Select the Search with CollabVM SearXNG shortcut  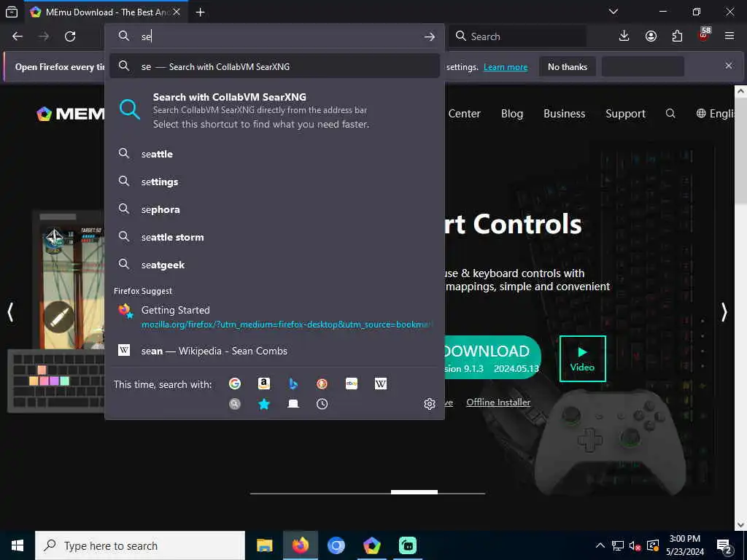pos(274,110)
